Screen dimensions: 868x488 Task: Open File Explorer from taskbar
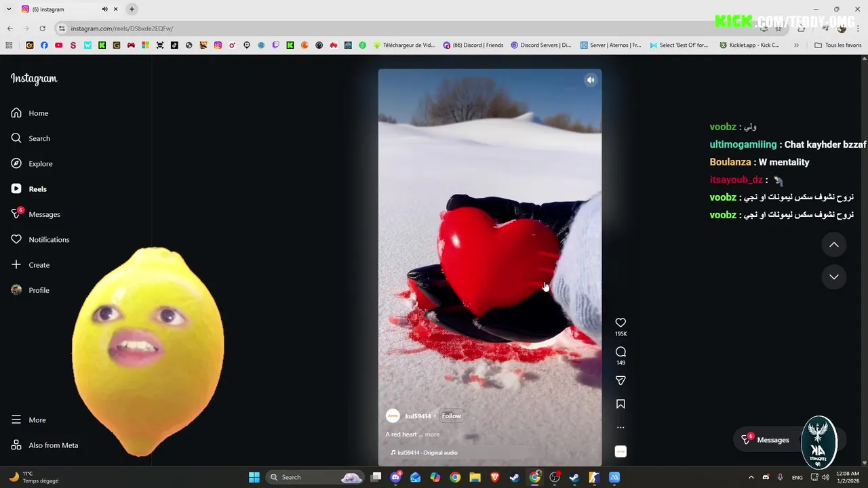coord(475,477)
